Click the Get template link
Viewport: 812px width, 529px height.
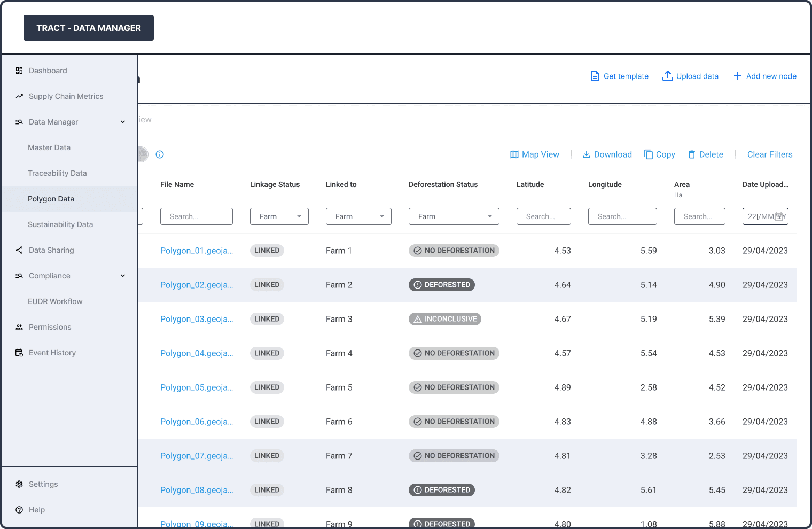[620, 76]
